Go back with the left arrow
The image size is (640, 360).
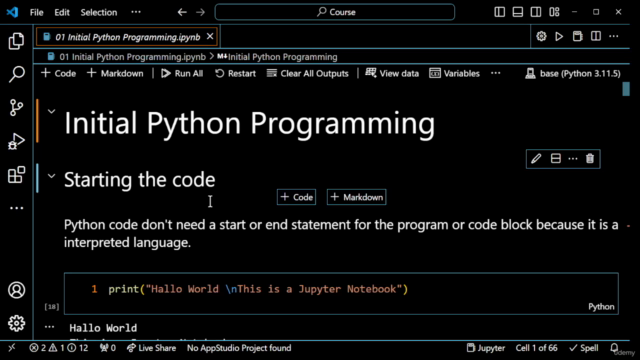(182, 12)
